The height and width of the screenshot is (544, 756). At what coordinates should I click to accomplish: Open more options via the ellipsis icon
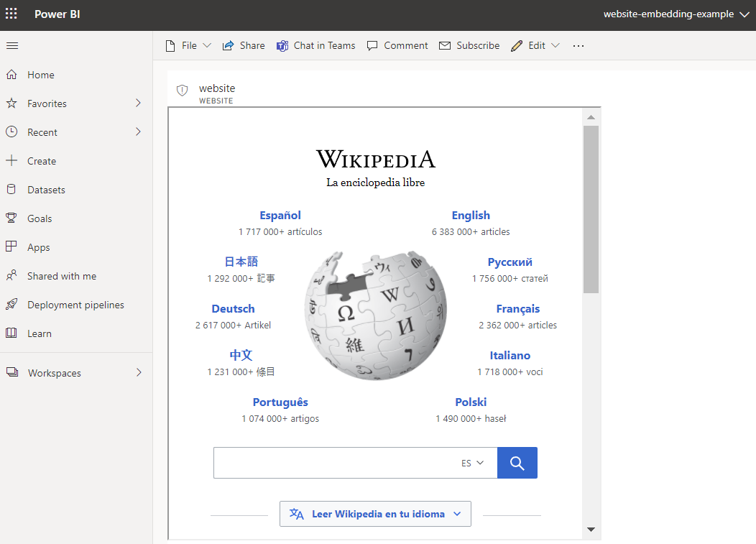click(578, 45)
